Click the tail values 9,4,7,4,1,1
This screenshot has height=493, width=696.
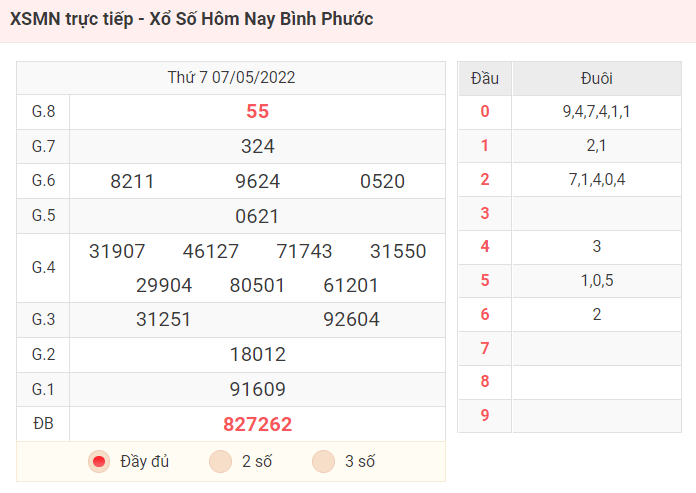click(x=597, y=111)
